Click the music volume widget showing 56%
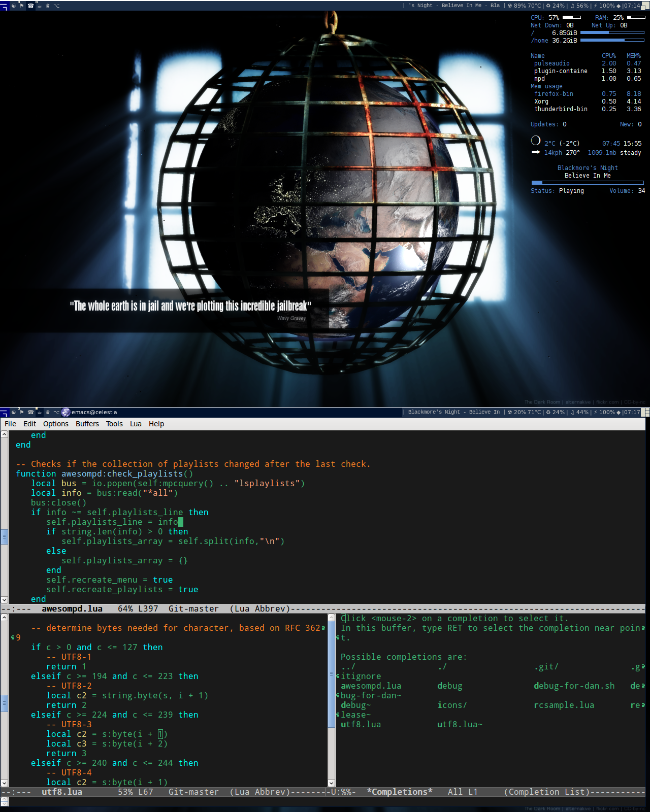 pyautogui.click(x=579, y=6)
